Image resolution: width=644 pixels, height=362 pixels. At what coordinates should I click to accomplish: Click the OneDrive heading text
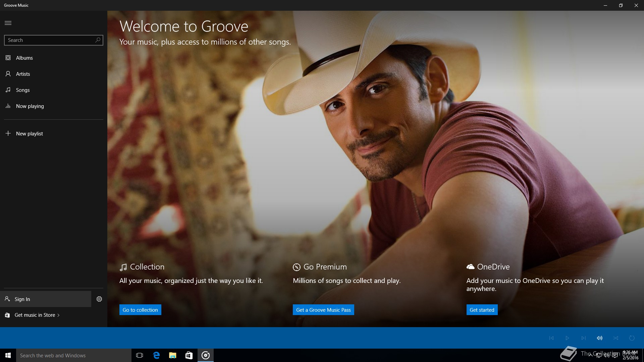tap(493, 267)
